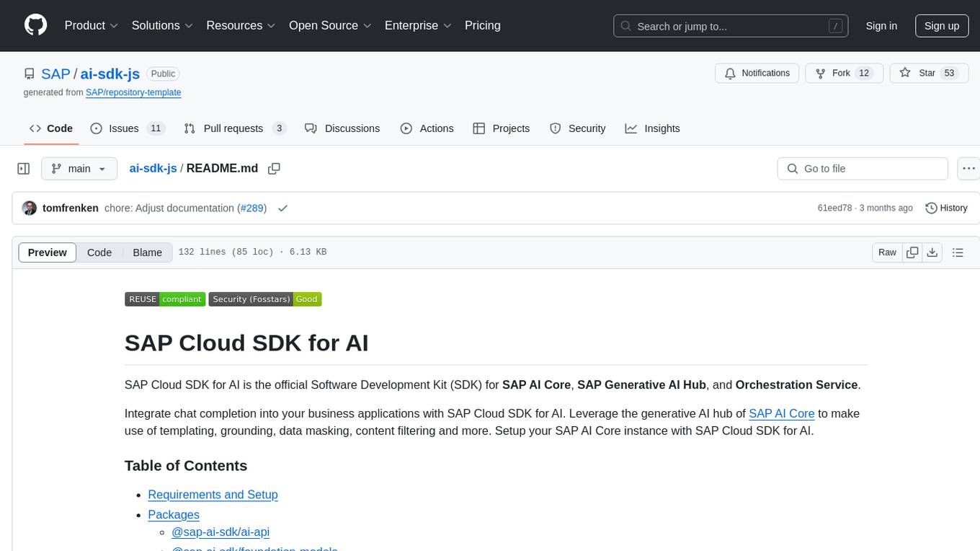This screenshot has width=980, height=551.
Task: Open the SAP AI Core link
Action: (x=782, y=413)
